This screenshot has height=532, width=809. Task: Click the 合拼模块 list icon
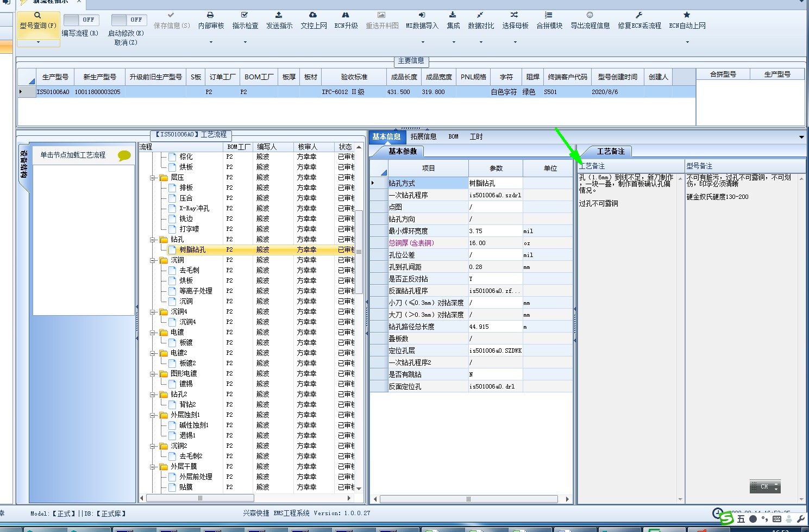point(549,15)
